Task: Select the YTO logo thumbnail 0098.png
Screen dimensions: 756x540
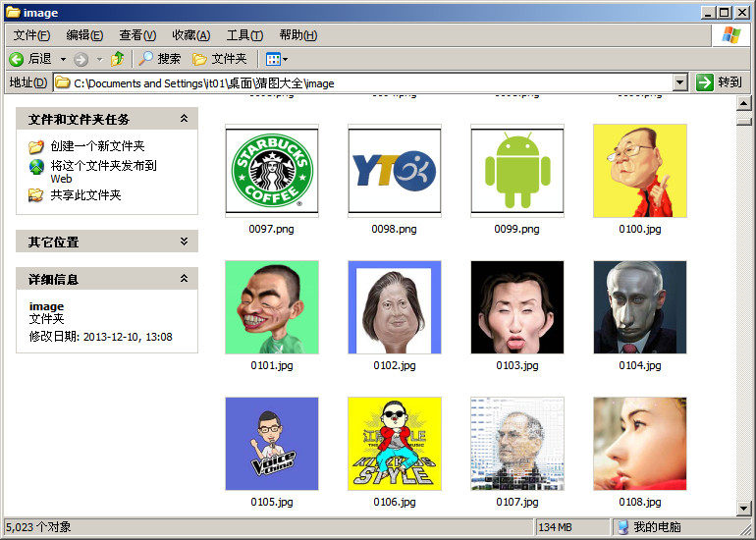Action: coord(395,171)
